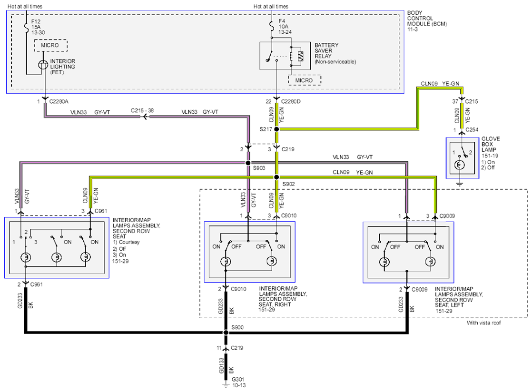This screenshot has width=532, height=392.
Task: Select the C9009 label at pin 2
Action: point(419,289)
